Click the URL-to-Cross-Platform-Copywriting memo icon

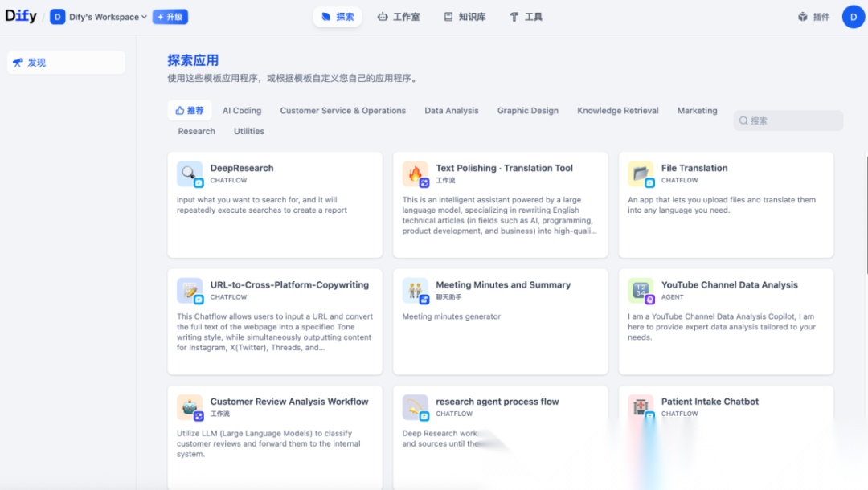tap(190, 291)
